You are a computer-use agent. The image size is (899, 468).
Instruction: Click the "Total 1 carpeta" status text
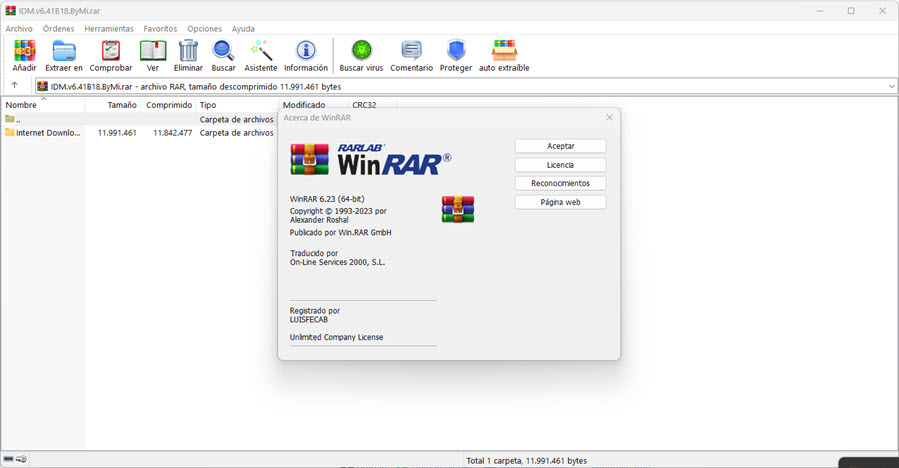coord(526,461)
